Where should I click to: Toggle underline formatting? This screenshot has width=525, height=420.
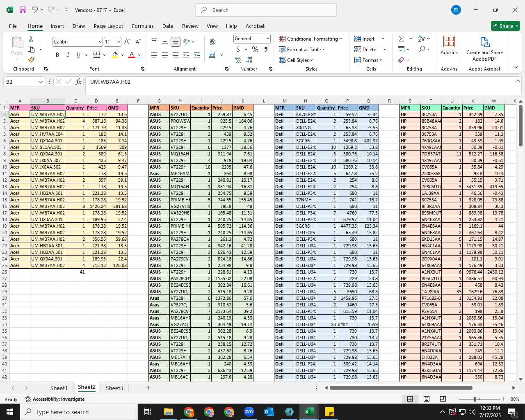click(78, 55)
